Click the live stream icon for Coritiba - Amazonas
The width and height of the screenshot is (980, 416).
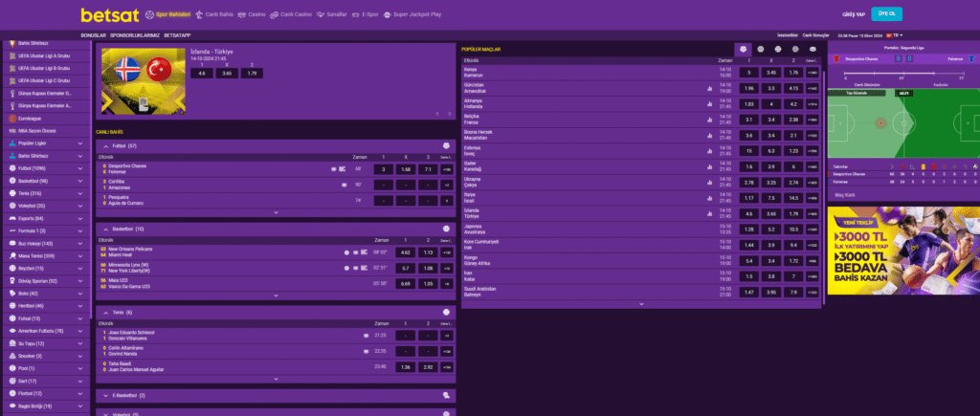[x=344, y=185]
